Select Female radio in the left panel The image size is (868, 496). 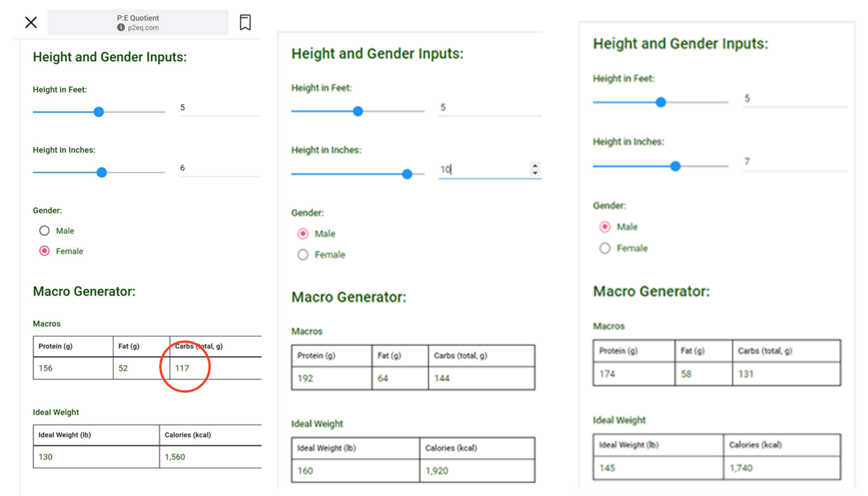coord(44,251)
